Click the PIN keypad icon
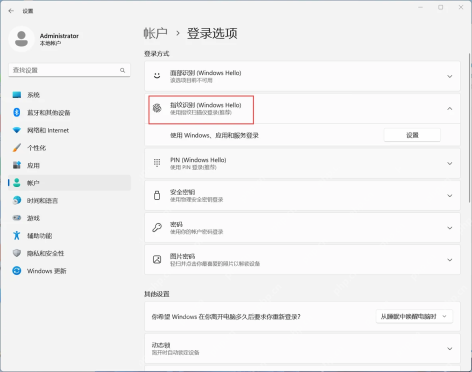Screen dimensions: 472x372 157,163
